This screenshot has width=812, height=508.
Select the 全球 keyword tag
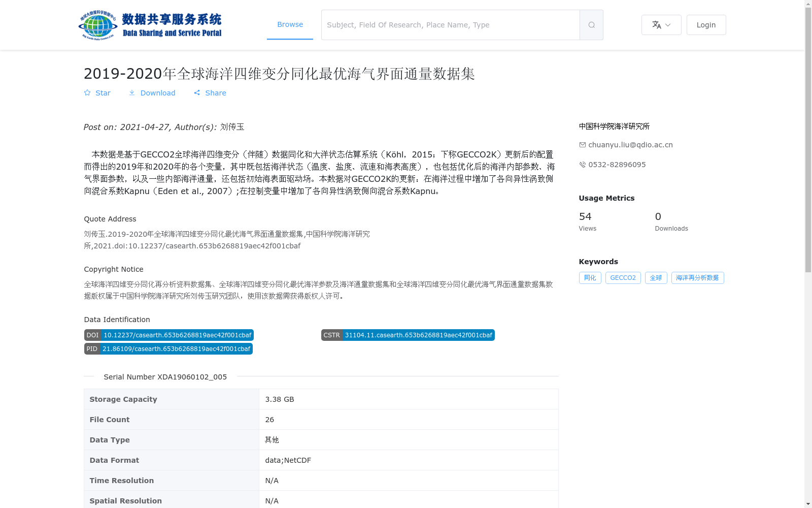[656, 278]
